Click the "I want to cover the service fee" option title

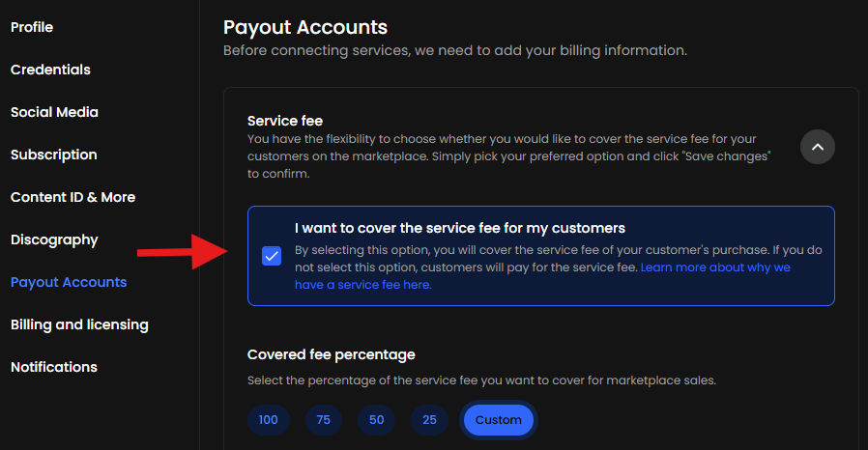click(x=460, y=229)
